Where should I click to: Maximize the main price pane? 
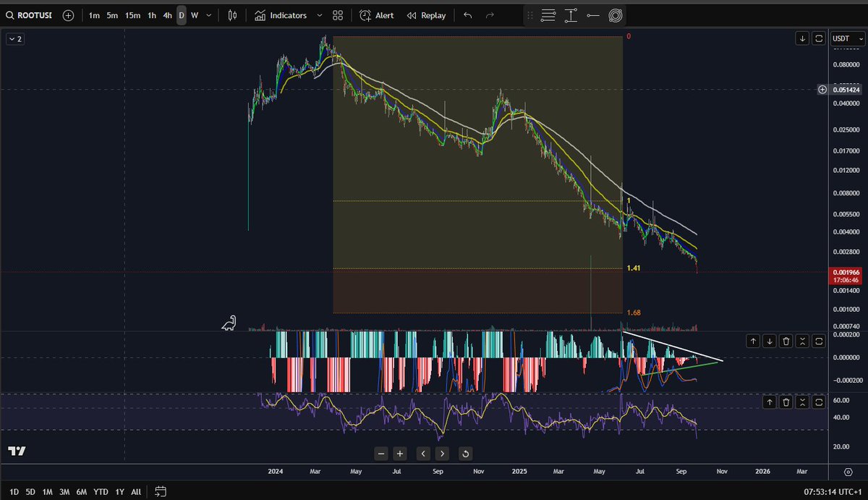pos(818,39)
